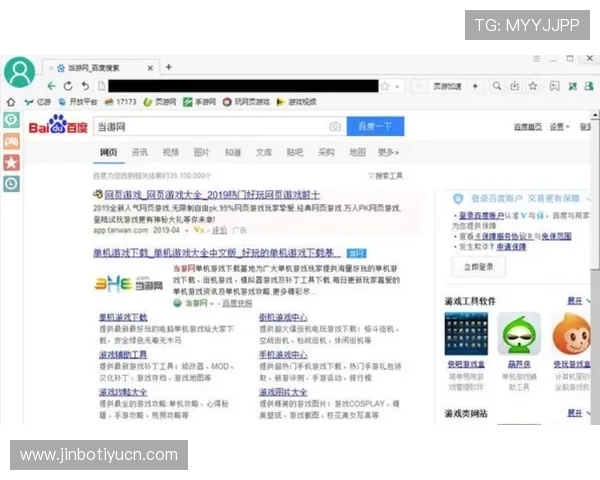Viewport: 600px width, 480px height.
Task: Close the 当游网_百度搜索 tab
Action: pyautogui.click(x=150, y=68)
